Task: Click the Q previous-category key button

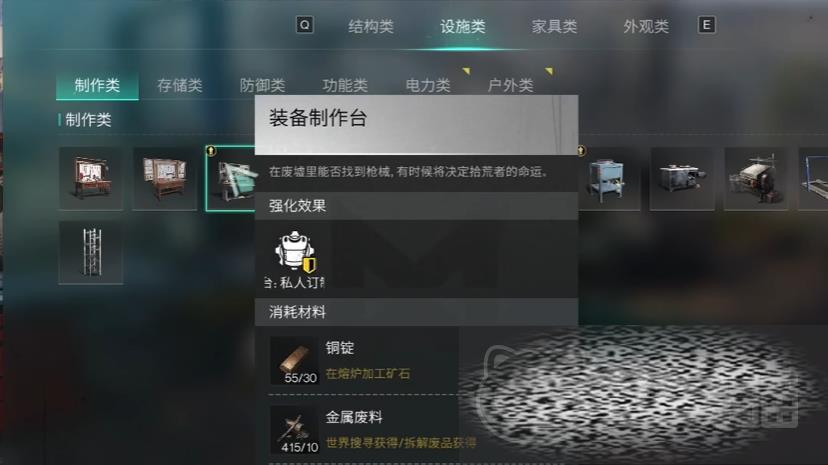Action: click(305, 25)
